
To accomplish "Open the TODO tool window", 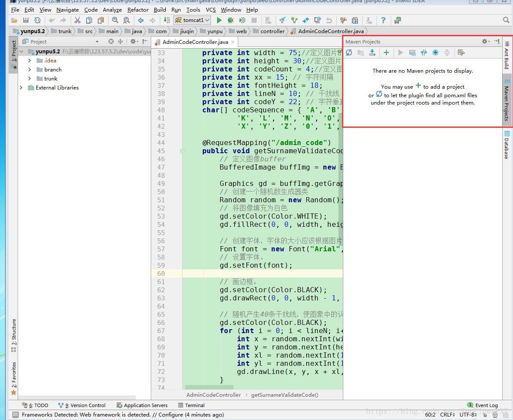I will (x=35, y=405).
